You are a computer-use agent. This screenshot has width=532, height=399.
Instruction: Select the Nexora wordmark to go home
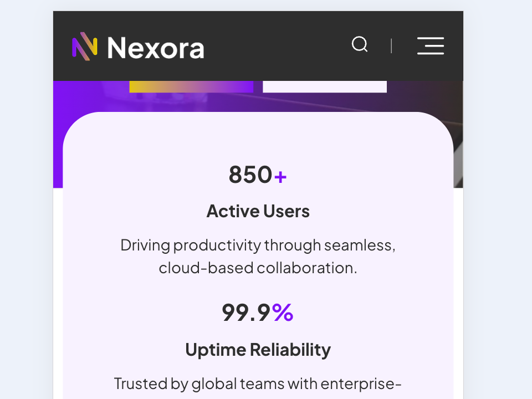coord(155,47)
